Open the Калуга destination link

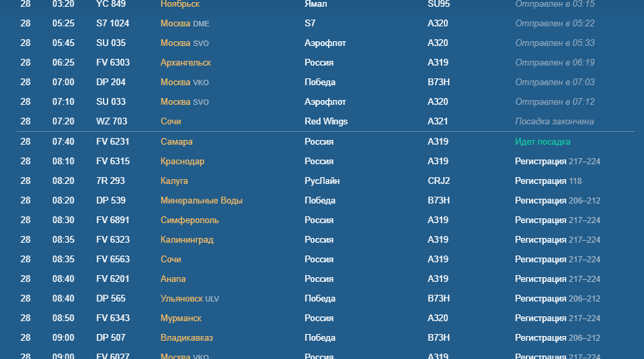[x=174, y=181]
